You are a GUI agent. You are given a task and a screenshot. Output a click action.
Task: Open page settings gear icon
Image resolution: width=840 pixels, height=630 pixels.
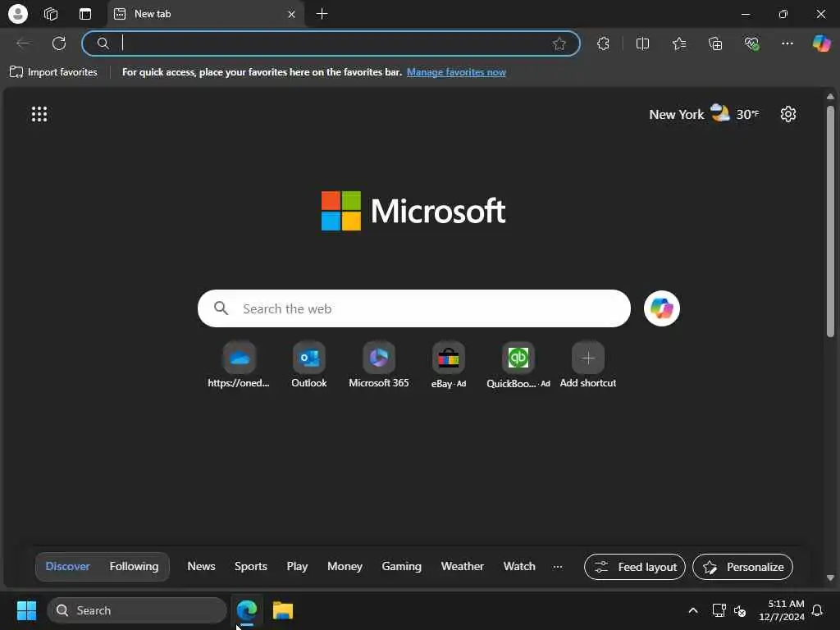(788, 114)
